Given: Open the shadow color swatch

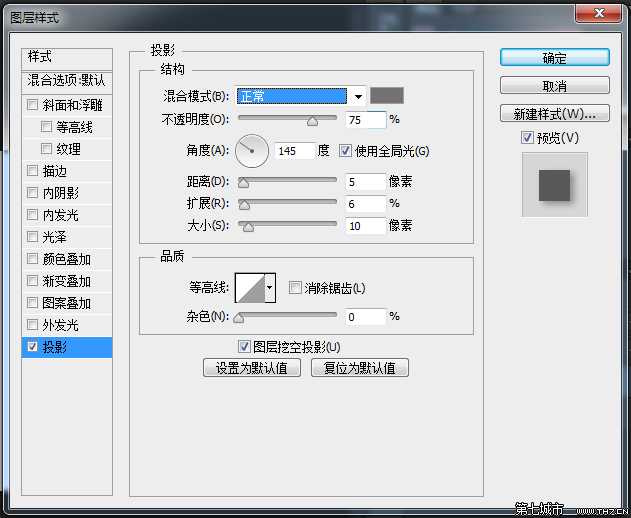Looking at the screenshot, I should point(387,96).
